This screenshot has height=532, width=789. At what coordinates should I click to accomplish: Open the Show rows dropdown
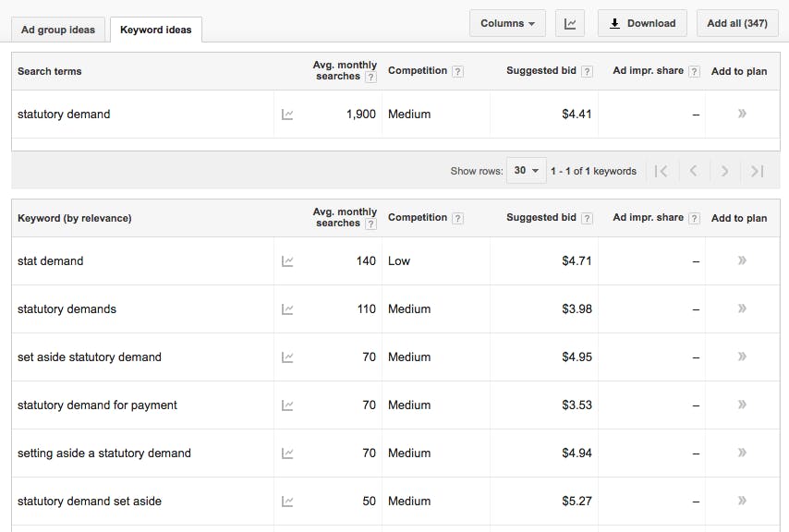525,171
